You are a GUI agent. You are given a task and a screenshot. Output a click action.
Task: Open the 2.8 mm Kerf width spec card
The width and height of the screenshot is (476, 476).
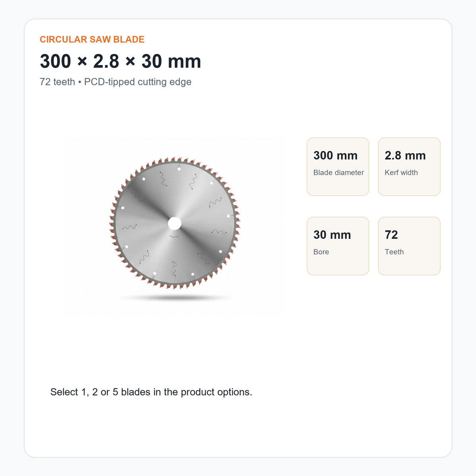(x=409, y=167)
